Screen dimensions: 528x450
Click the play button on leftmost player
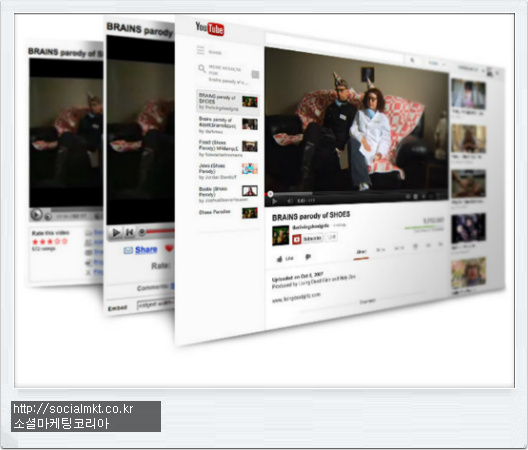(36, 214)
